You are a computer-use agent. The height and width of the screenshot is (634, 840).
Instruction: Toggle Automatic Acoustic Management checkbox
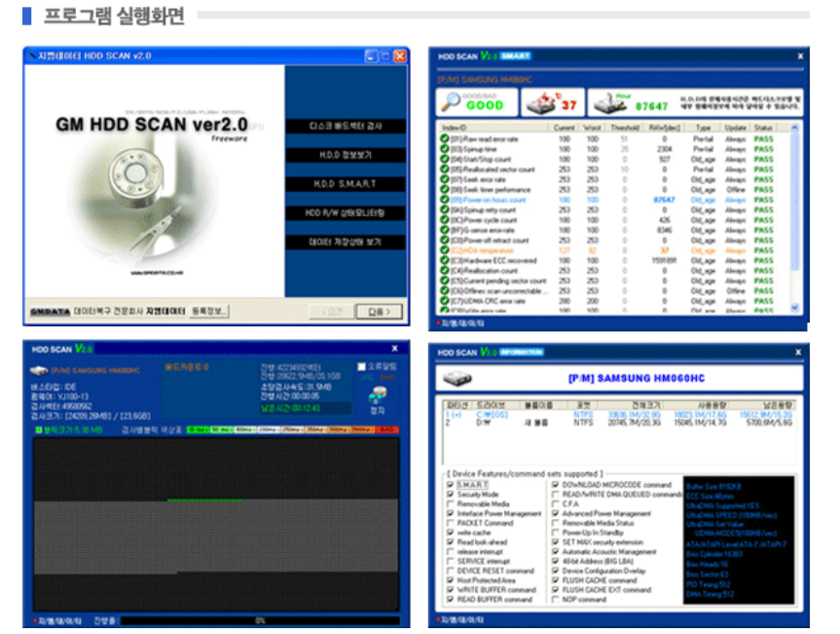[x=556, y=551]
